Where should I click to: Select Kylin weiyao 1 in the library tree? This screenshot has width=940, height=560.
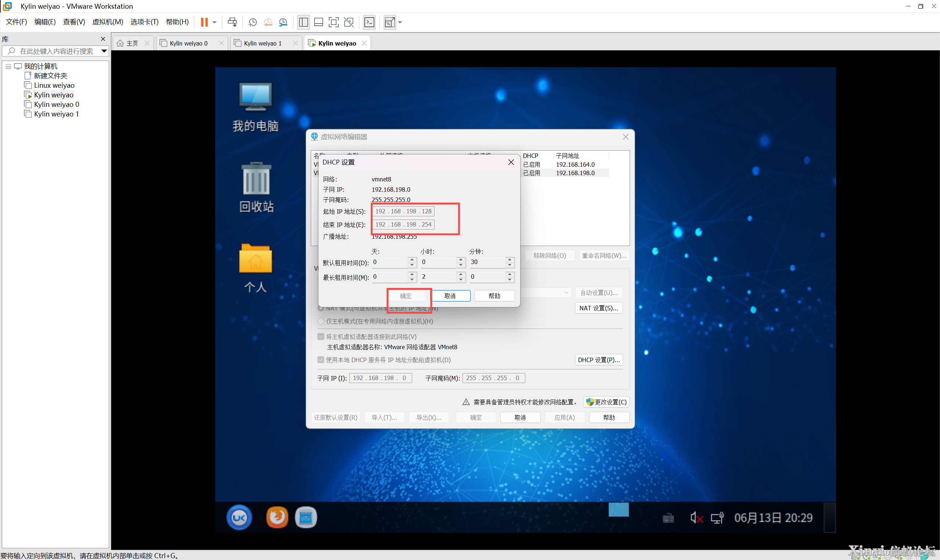(x=56, y=113)
